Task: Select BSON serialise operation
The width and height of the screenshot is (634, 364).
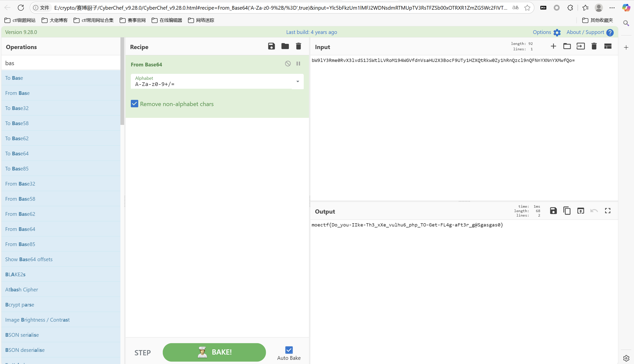Action: (61, 335)
